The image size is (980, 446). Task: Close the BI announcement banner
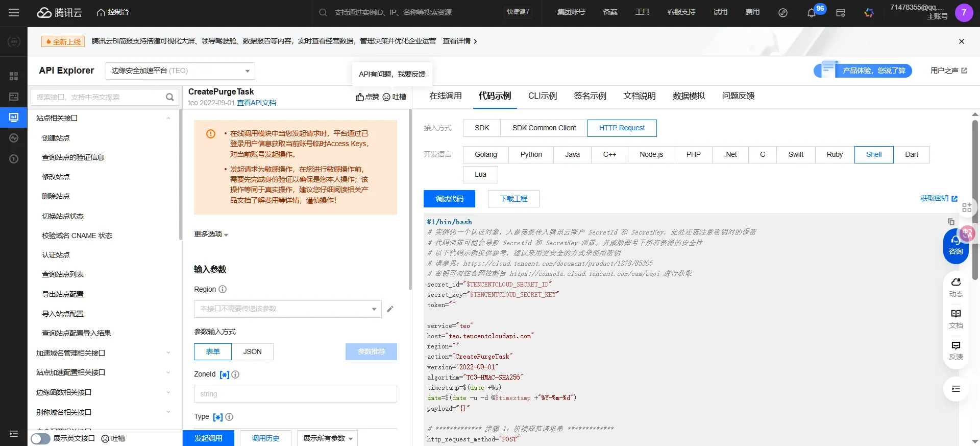tap(962, 41)
